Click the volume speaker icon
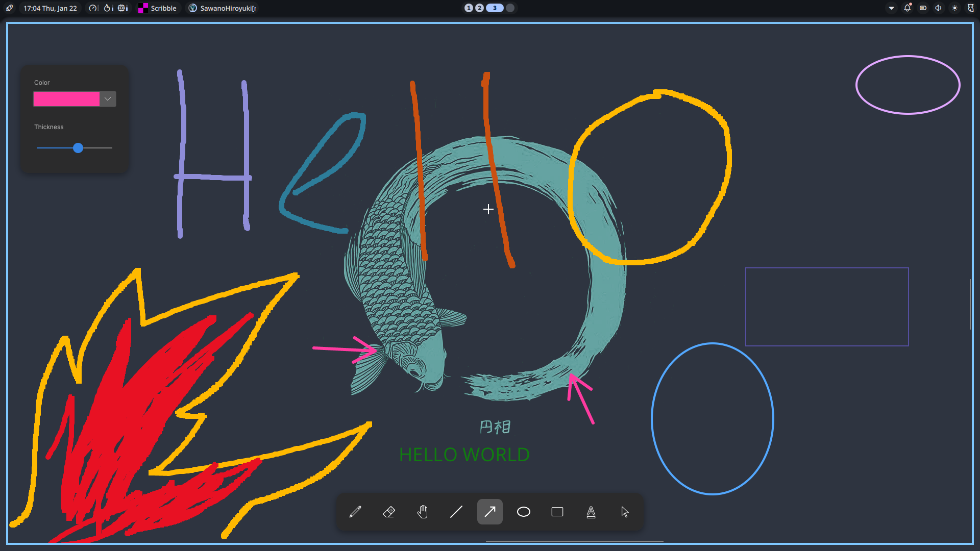Screen dimensions: 980x551 [939, 8]
